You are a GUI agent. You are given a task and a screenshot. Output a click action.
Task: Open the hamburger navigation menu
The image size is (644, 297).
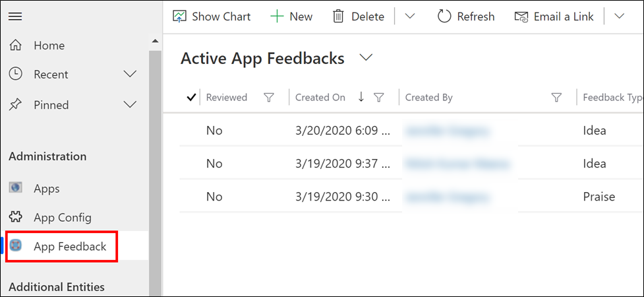click(x=15, y=16)
